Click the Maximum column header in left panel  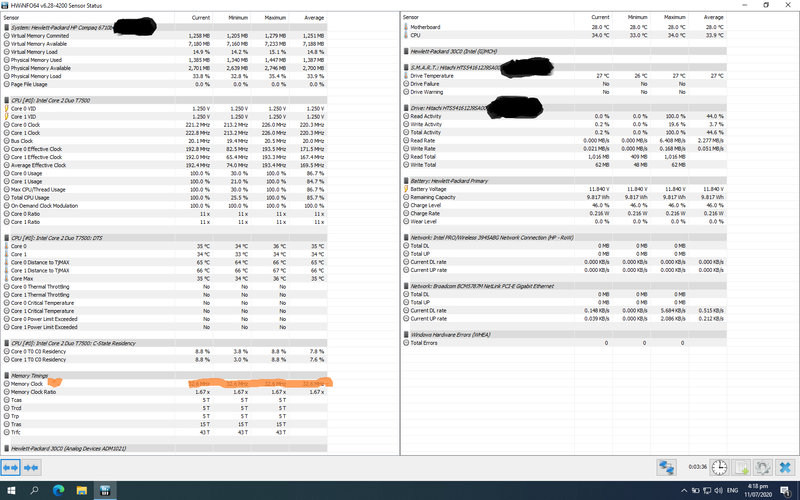(x=275, y=17)
